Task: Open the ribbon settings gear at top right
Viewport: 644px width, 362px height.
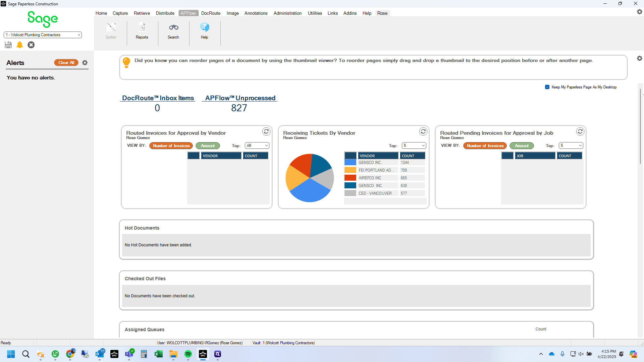Action: click(639, 12)
